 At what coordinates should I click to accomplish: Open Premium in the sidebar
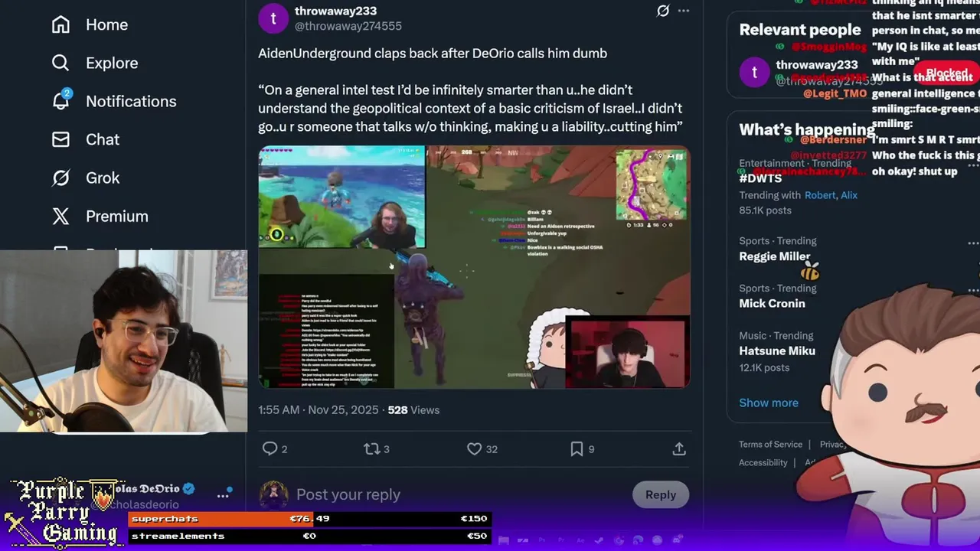tap(100, 216)
